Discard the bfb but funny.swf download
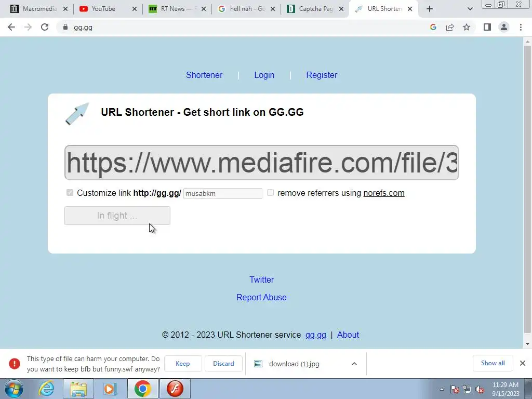 (x=223, y=363)
